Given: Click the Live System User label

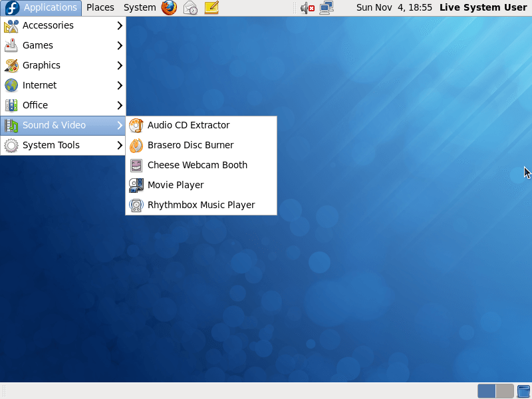Looking at the screenshot, I should tap(483, 7).
